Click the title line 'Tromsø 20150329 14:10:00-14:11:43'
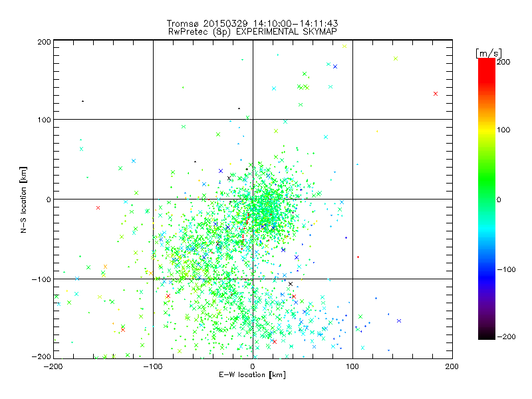The height and width of the screenshot is (399, 532). tap(252, 23)
